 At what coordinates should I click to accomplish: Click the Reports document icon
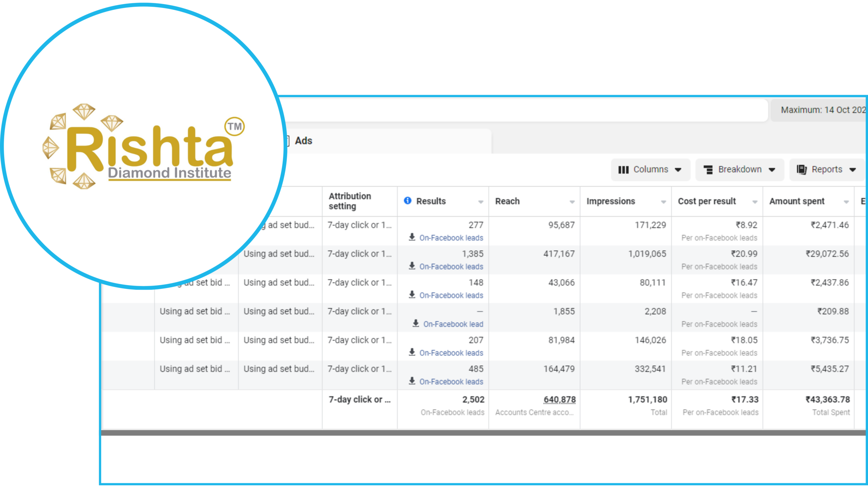[802, 170]
